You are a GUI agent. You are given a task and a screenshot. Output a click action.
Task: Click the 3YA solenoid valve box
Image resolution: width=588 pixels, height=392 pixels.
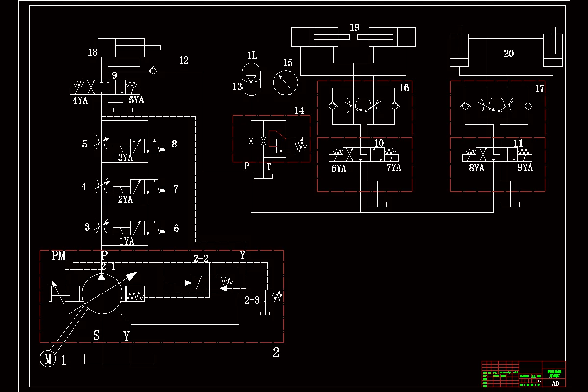click(139, 146)
